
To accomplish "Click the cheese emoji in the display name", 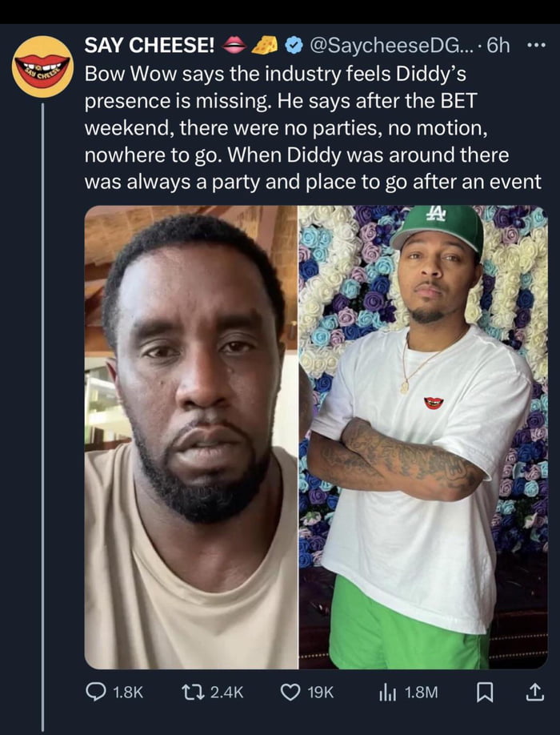I will click(265, 46).
